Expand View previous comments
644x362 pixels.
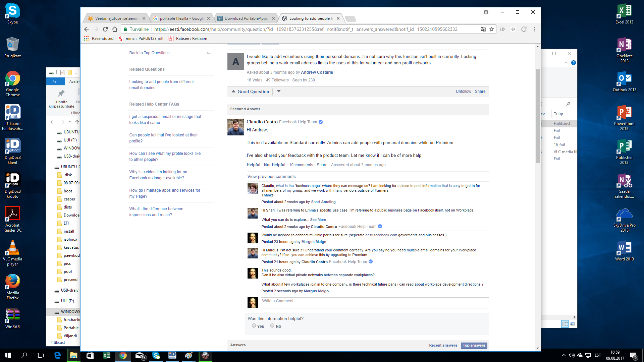[x=271, y=177]
